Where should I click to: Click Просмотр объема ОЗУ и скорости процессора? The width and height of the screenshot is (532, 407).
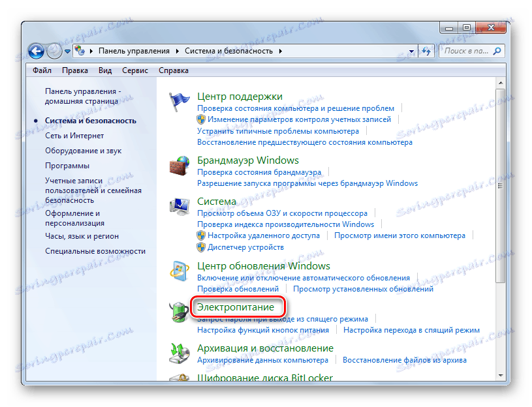point(282,213)
